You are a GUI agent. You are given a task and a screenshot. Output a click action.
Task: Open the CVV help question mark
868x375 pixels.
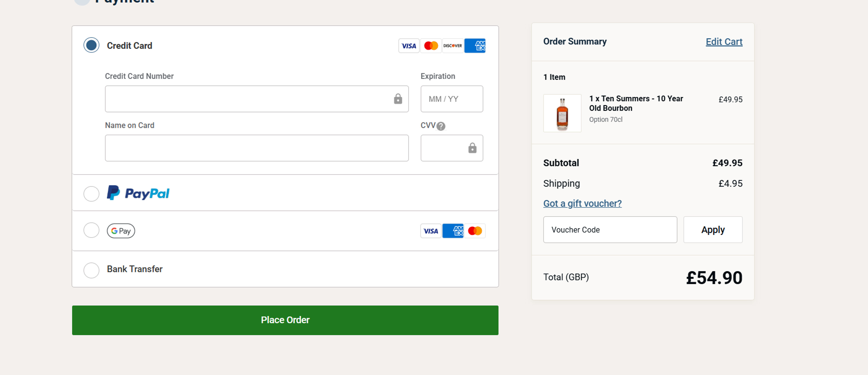(441, 126)
